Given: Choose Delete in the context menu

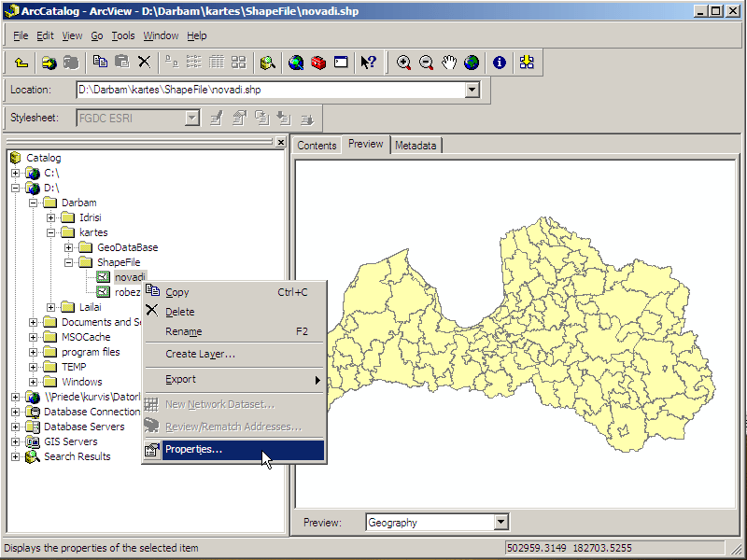Looking at the screenshot, I should [234, 312].
